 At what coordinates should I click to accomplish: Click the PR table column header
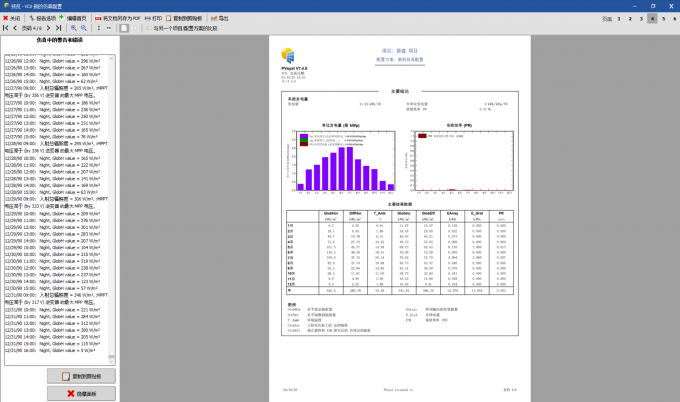pos(501,213)
